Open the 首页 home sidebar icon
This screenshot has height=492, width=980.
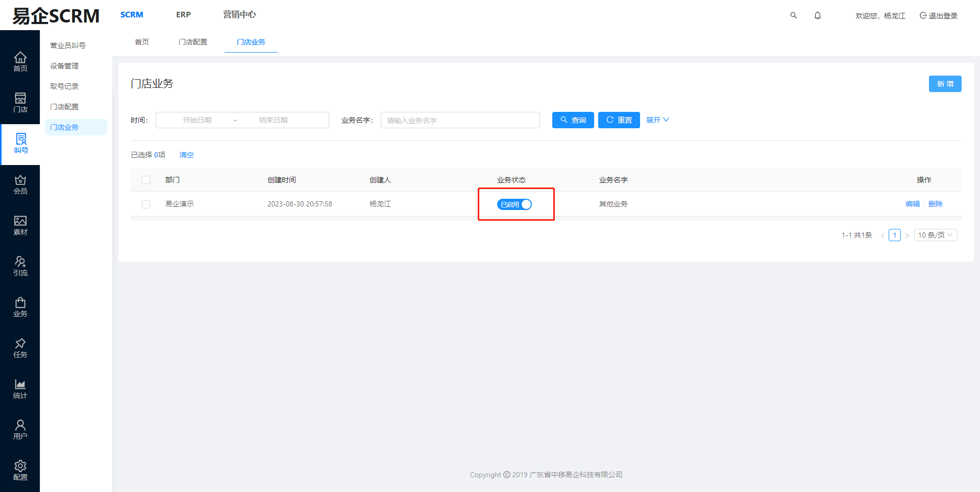pyautogui.click(x=20, y=61)
